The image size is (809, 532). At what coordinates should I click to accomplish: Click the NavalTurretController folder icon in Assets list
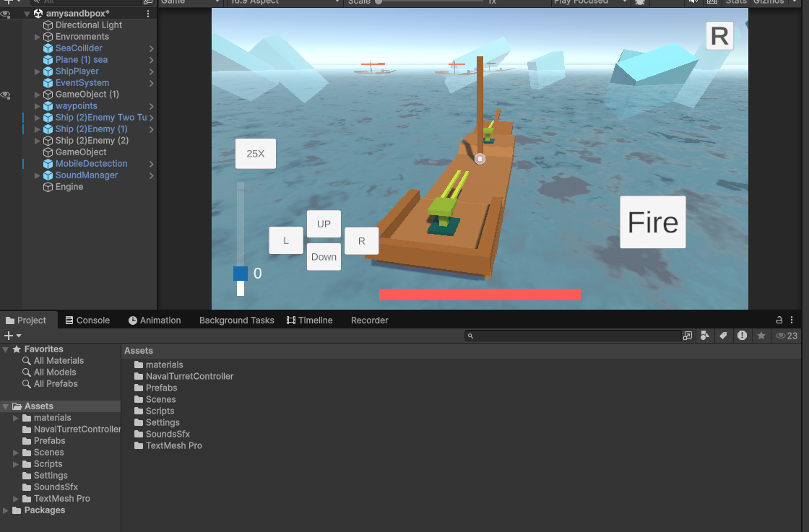coord(138,376)
